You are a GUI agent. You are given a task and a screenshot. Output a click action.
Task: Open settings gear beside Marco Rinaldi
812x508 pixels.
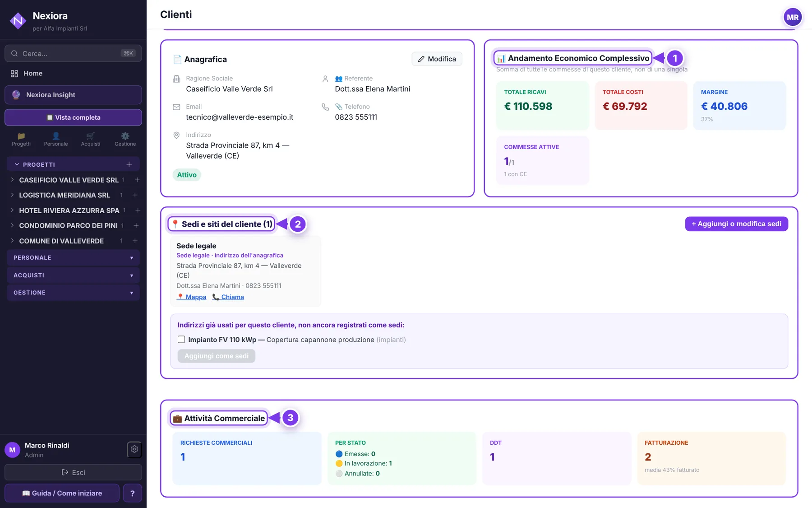tap(134, 449)
